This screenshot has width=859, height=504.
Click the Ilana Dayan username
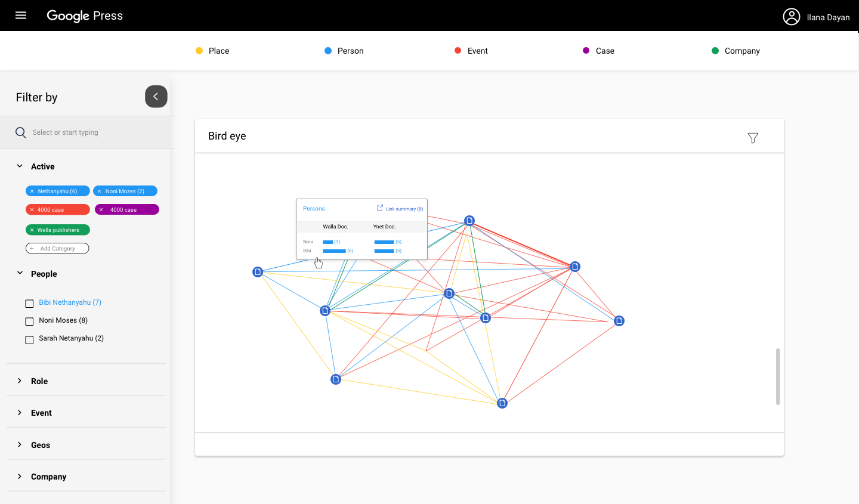pos(828,17)
